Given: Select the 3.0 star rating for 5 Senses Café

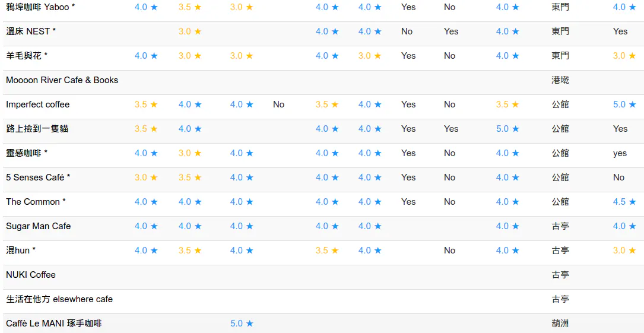Looking at the screenshot, I should (x=146, y=177).
